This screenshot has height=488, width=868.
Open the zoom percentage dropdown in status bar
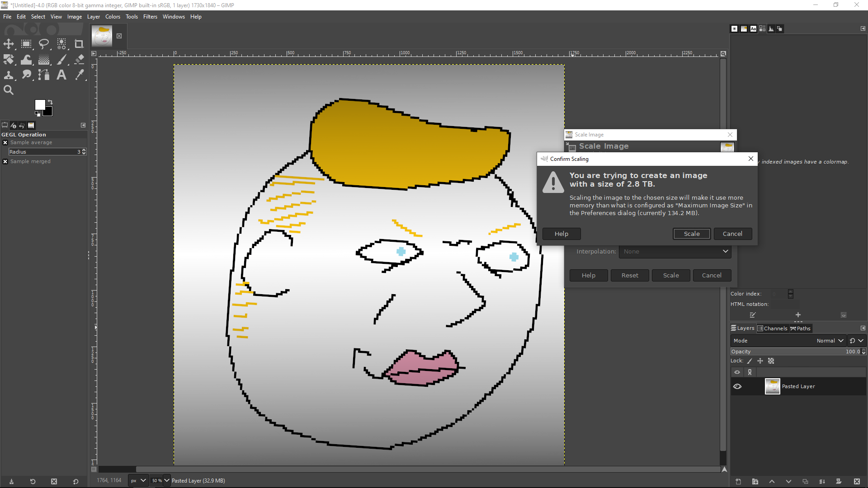[x=166, y=480]
